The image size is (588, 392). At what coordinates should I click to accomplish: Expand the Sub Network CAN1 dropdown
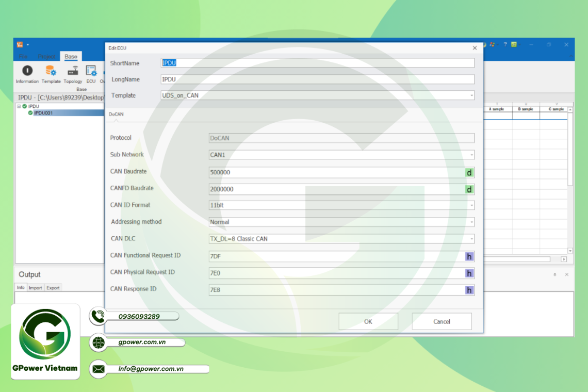tap(471, 155)
